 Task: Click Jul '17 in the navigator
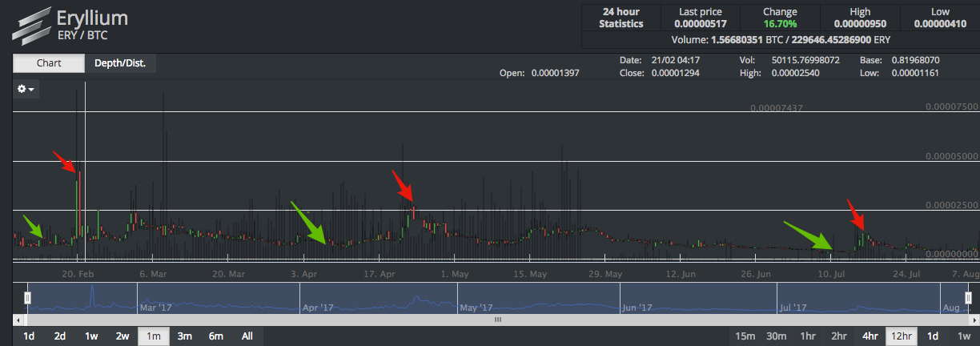pos(794,307)
